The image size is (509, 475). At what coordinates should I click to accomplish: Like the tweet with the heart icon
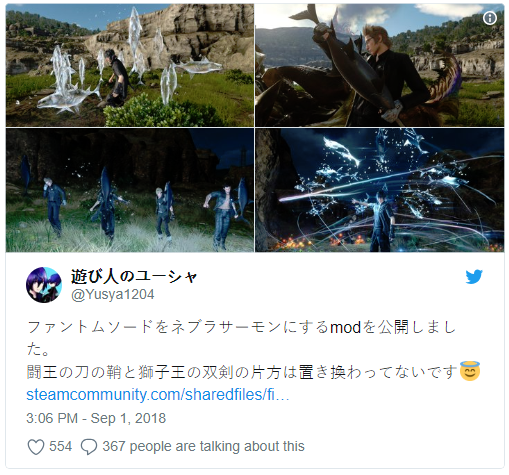coord(36,447)
